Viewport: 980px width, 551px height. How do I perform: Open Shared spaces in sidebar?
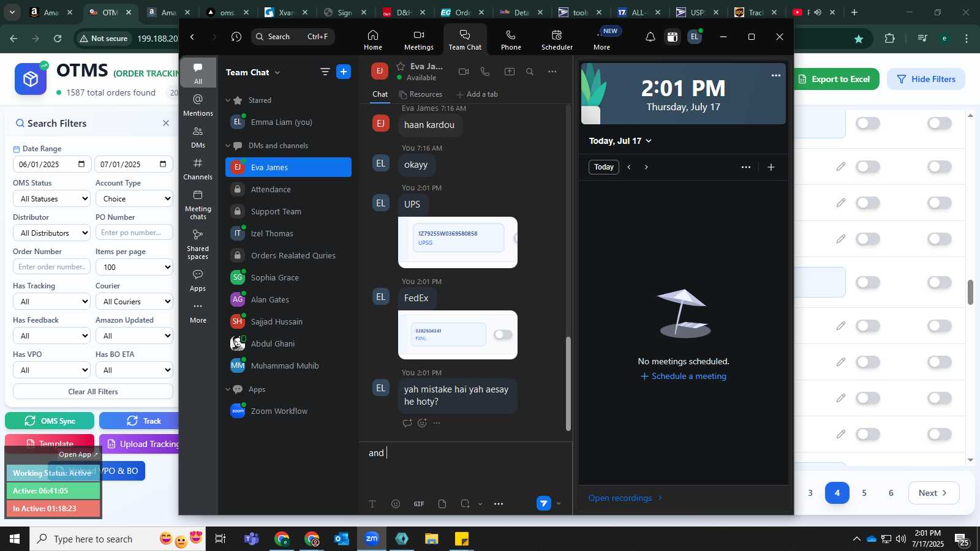(x=198, y=244)
